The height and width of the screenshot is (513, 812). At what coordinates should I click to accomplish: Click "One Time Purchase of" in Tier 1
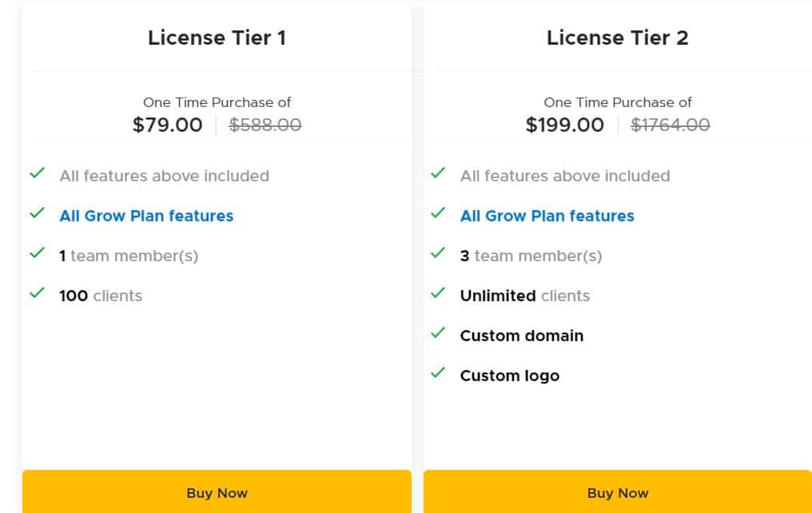[x=217, y=102]
